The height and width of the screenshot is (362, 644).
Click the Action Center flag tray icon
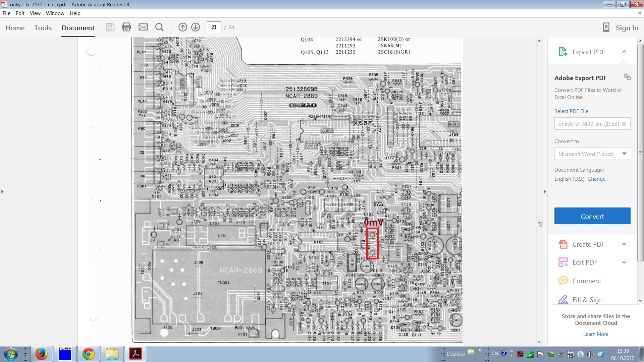tap(540, 354)
